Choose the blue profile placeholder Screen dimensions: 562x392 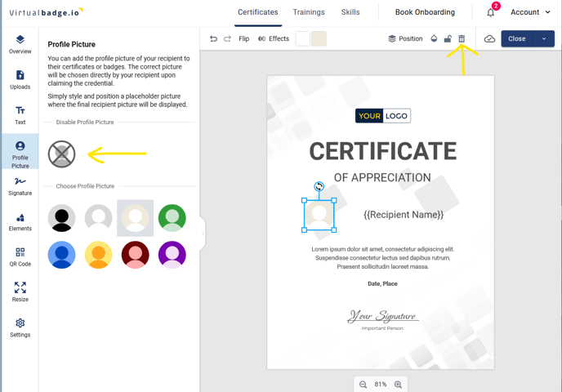61,255
